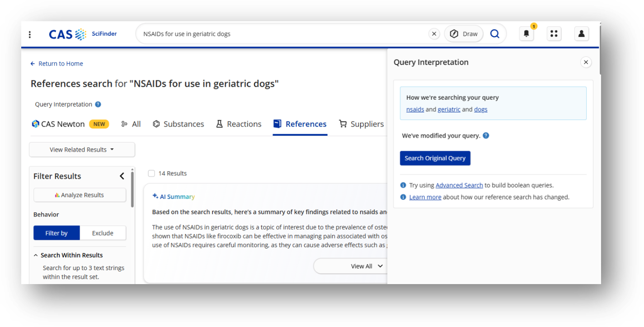Image resolution: width=644 pixels, height=327 pixels.
Task: Switch to the Substances tab
Action: 179,124
